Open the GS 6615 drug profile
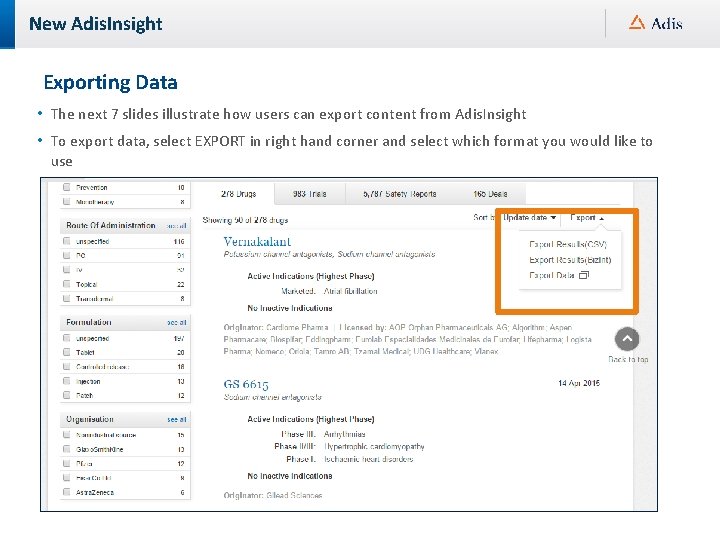The image size is (720, 540). pos(246,384)
